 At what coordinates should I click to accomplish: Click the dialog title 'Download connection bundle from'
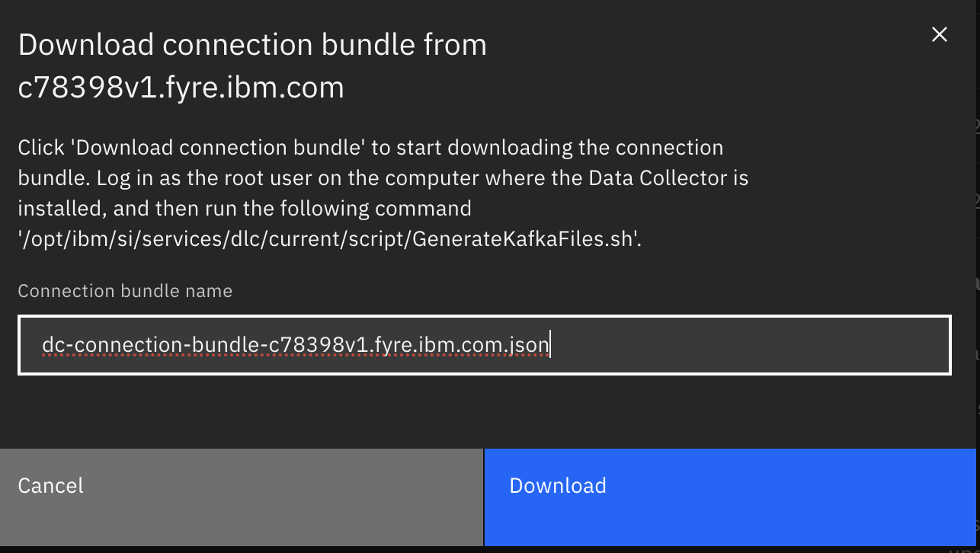[252, 45]
